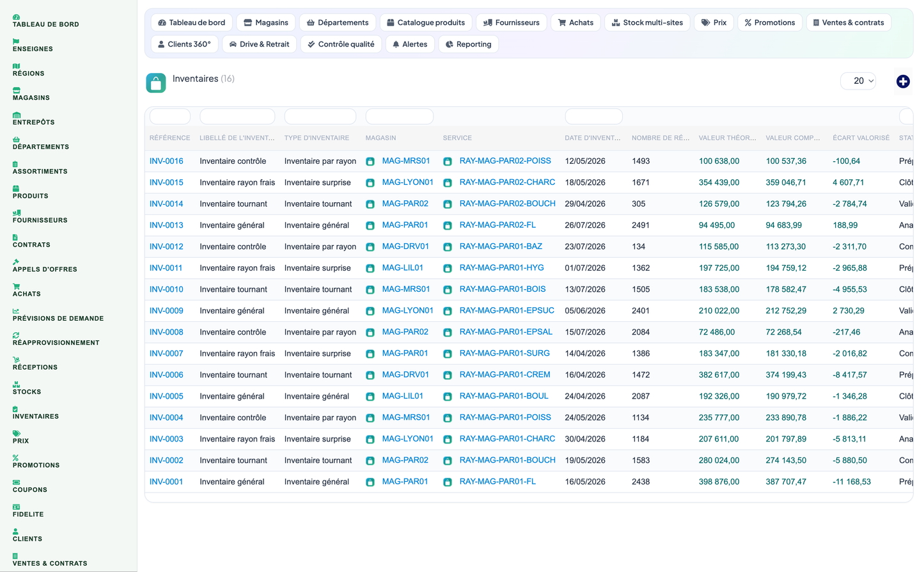Open Magasins item in sidebar
Image resolution: width=924 pixels, height=572 pixels.
click(x=31, y=98)
